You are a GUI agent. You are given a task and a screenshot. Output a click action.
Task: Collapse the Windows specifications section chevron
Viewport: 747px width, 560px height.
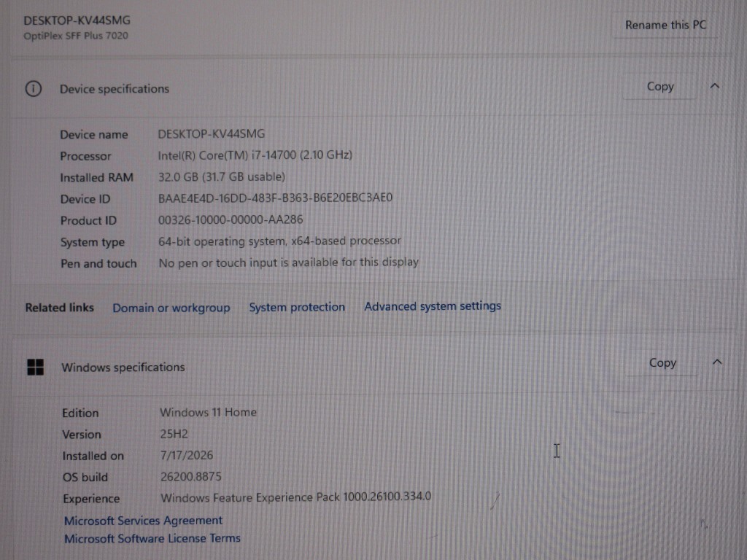[x=717, y=362]
